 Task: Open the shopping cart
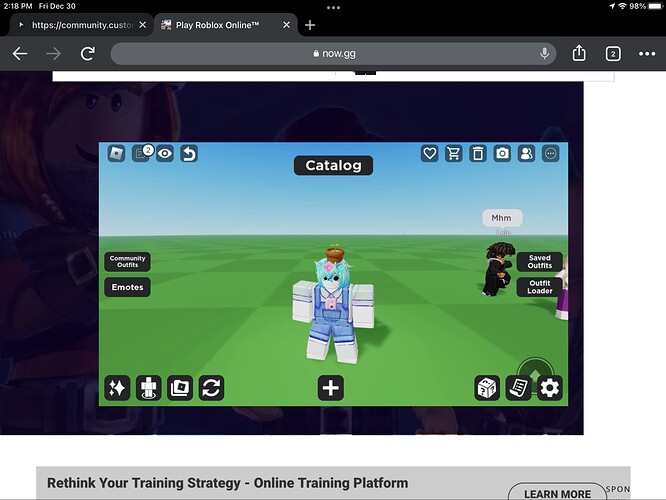(x=454, y=153)
